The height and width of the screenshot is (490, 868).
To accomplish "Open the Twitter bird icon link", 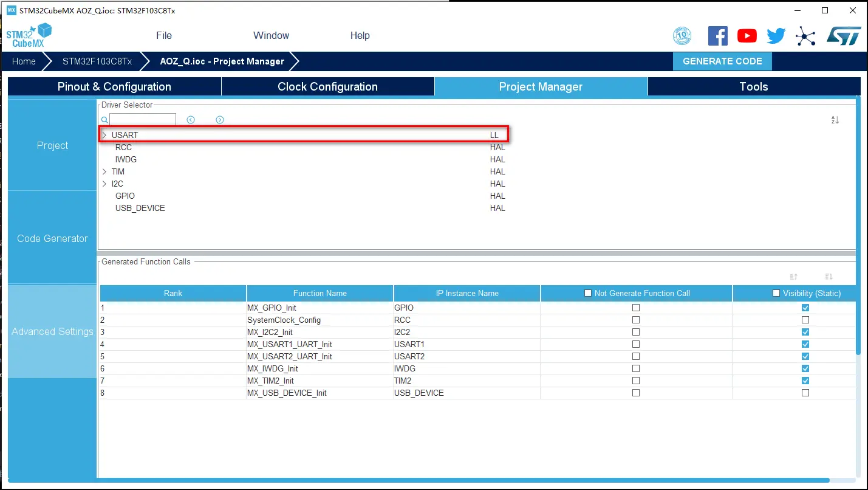I will pos(776,36).
